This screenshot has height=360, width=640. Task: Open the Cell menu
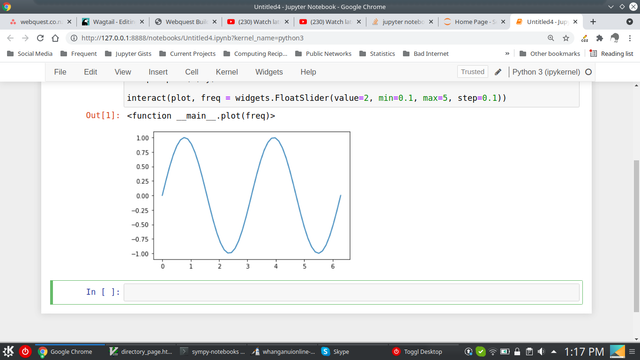191,72
